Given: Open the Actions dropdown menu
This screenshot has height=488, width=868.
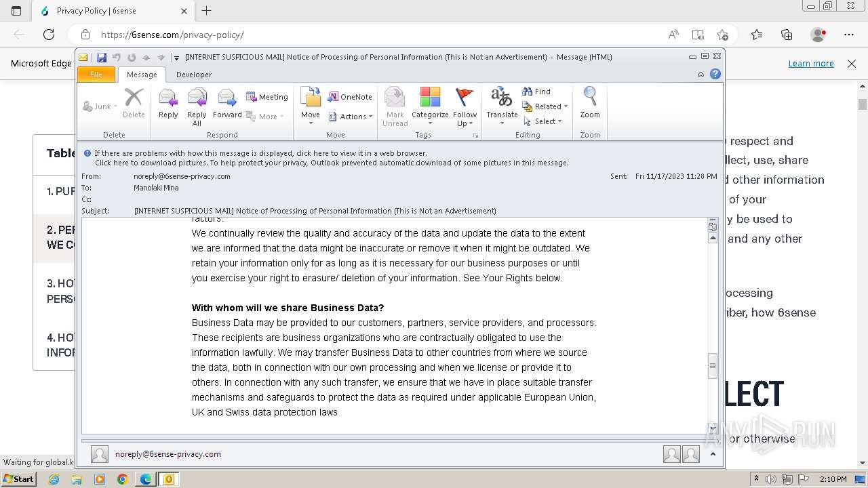Looking at the screenshot, I should [x=351, y=117].
